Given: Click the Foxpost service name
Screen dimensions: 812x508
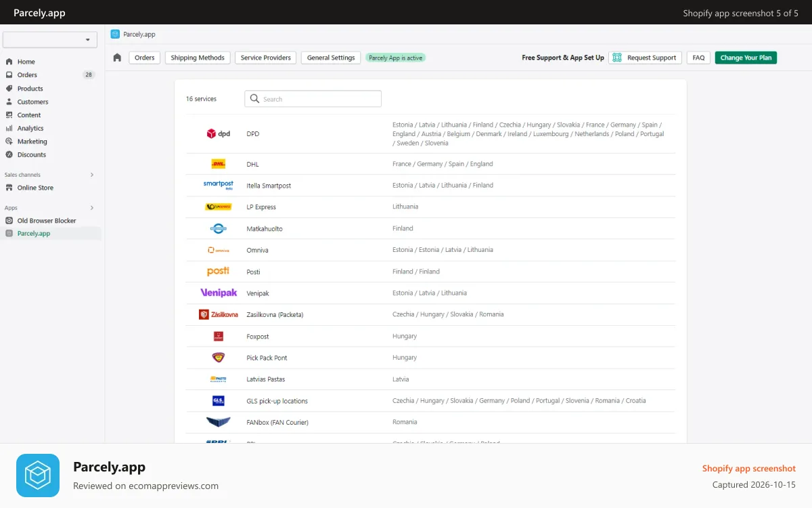Looking at the screenshot, I should 258,337.
